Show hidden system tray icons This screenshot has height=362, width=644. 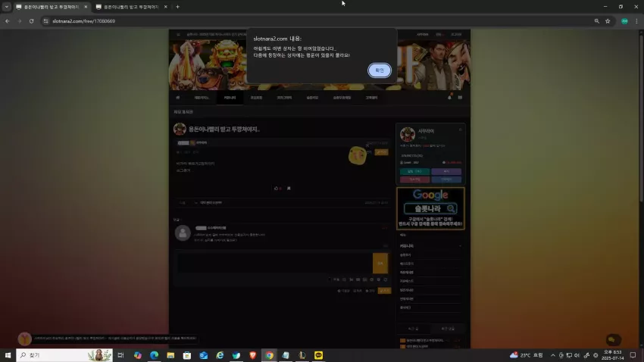[553, 355]
